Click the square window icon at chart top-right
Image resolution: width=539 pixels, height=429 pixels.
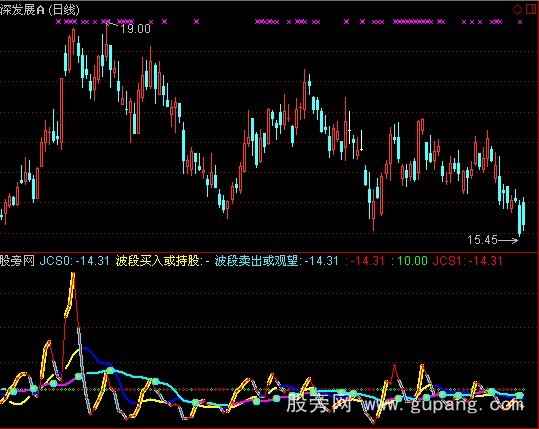[531, 9]
